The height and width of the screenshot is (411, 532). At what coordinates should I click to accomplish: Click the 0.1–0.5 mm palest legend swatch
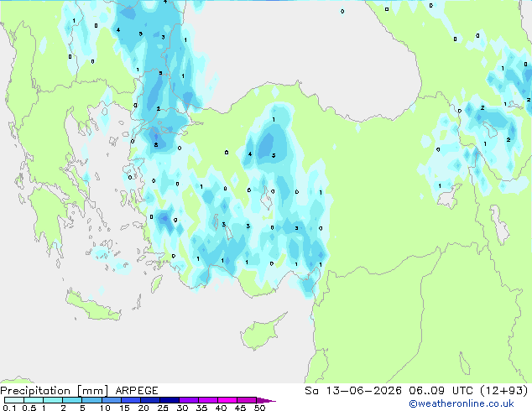(x=14, y=400)
